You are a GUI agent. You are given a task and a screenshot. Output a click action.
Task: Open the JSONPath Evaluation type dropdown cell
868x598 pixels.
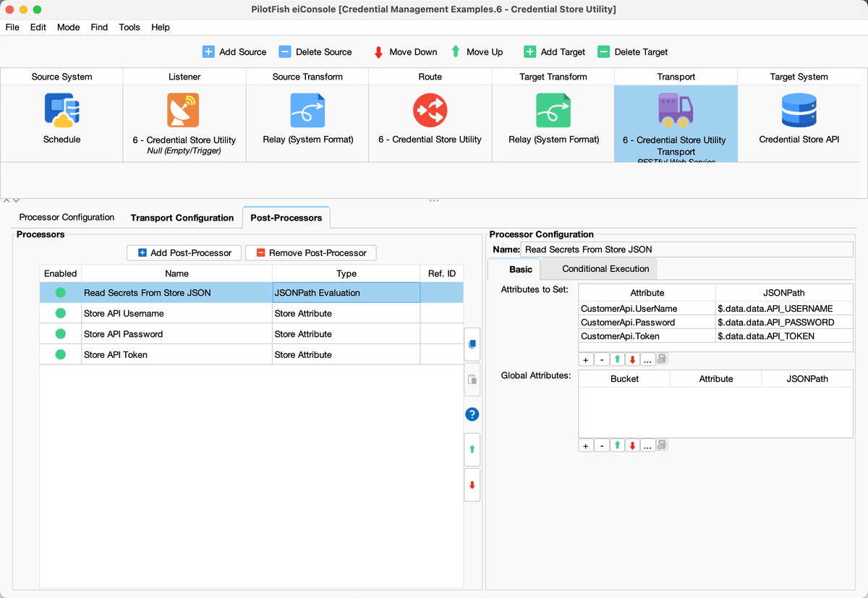tap(346, 293)
